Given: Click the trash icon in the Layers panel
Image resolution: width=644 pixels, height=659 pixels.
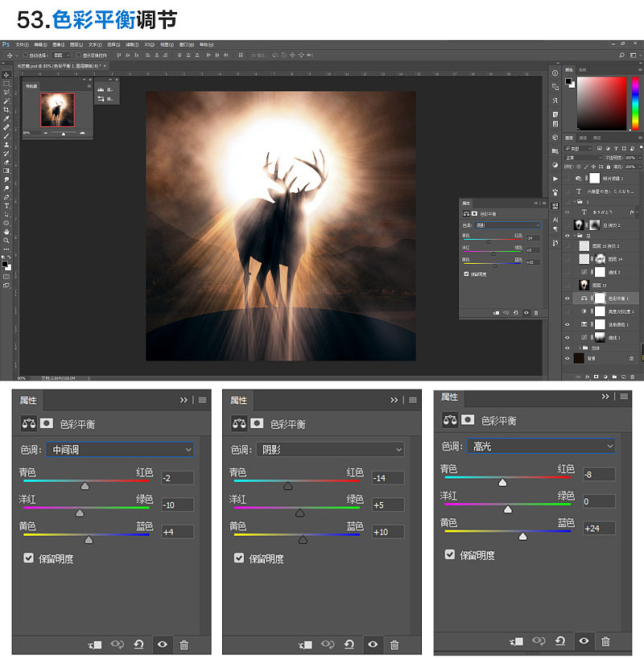Looking at the screenshot, I should pos(632,377).
